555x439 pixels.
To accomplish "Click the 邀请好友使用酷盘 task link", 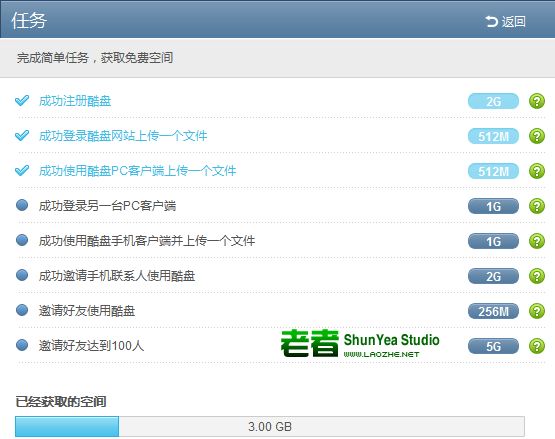I will tap(87, 311).
